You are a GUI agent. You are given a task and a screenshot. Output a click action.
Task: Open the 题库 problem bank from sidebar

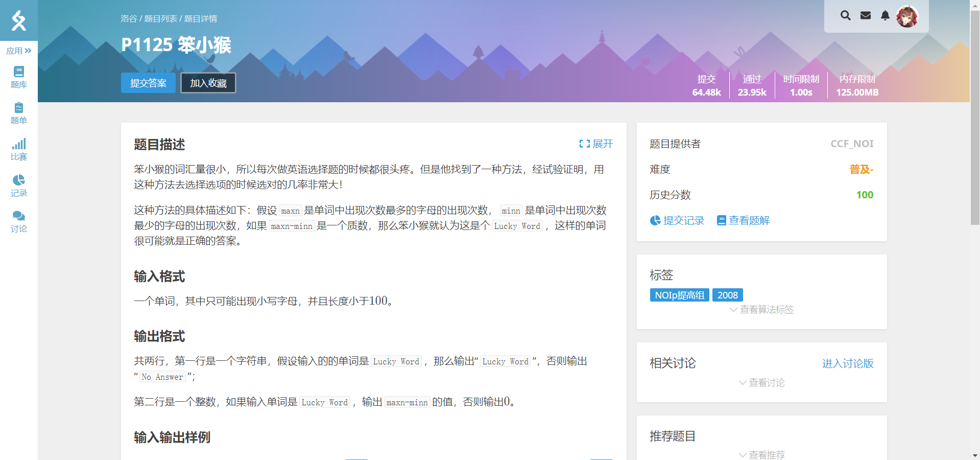[18, 77]
